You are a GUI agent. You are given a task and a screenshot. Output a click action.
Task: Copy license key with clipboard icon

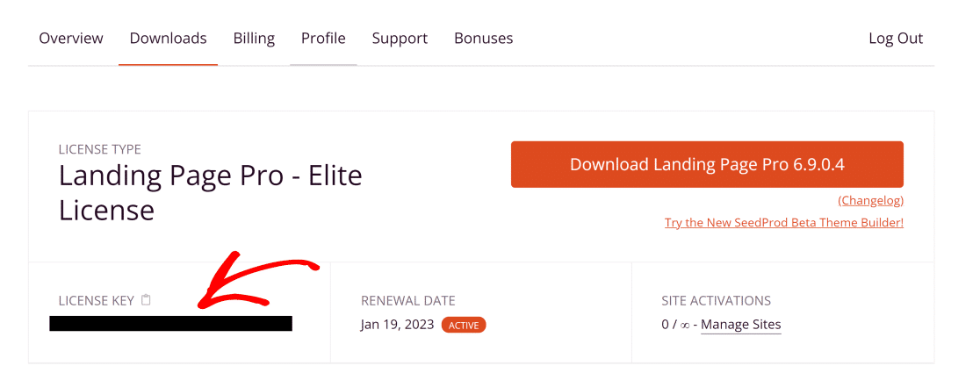tap(146, 300)
